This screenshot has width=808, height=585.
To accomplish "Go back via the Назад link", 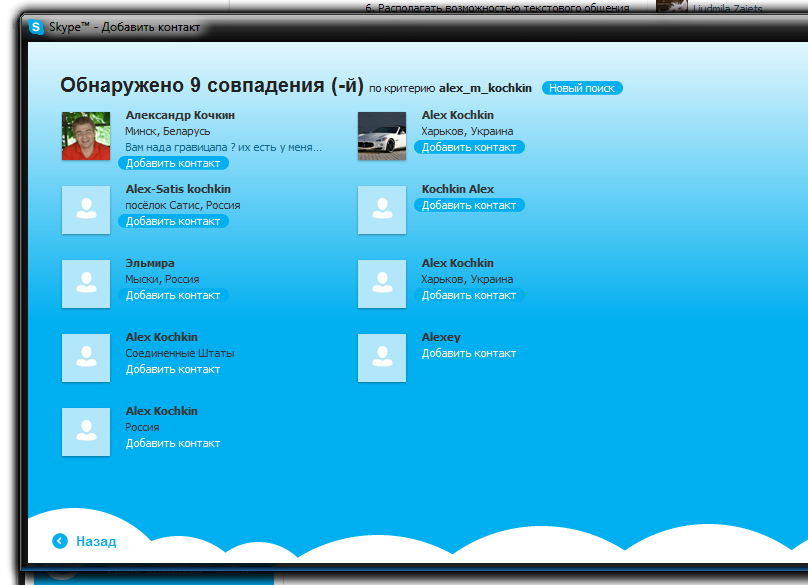I will pyautogui.click(x=96, y=541).
